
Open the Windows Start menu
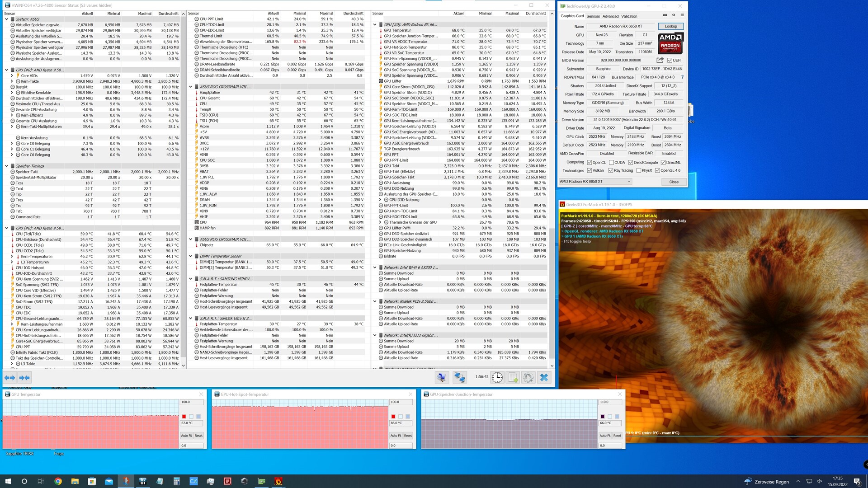[x=8, y=481]
